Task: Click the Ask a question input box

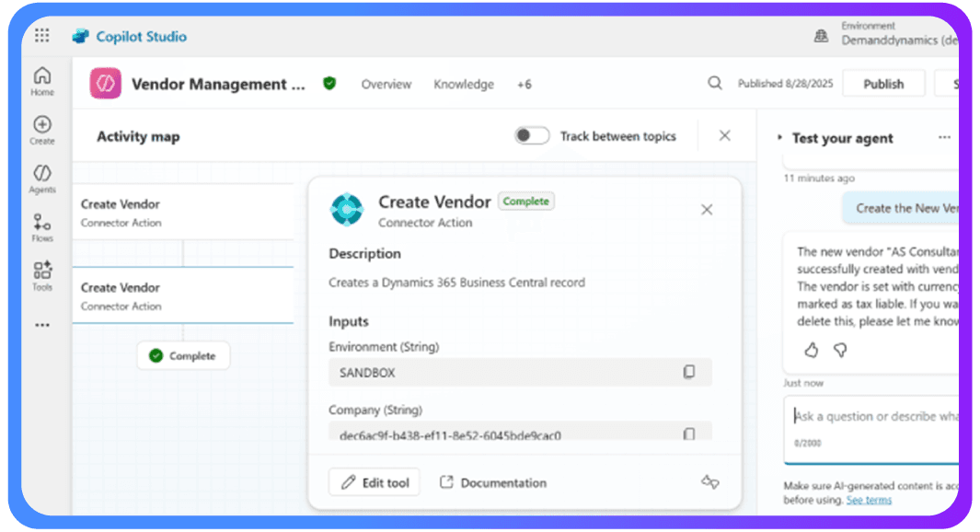Action: (871, 430)
